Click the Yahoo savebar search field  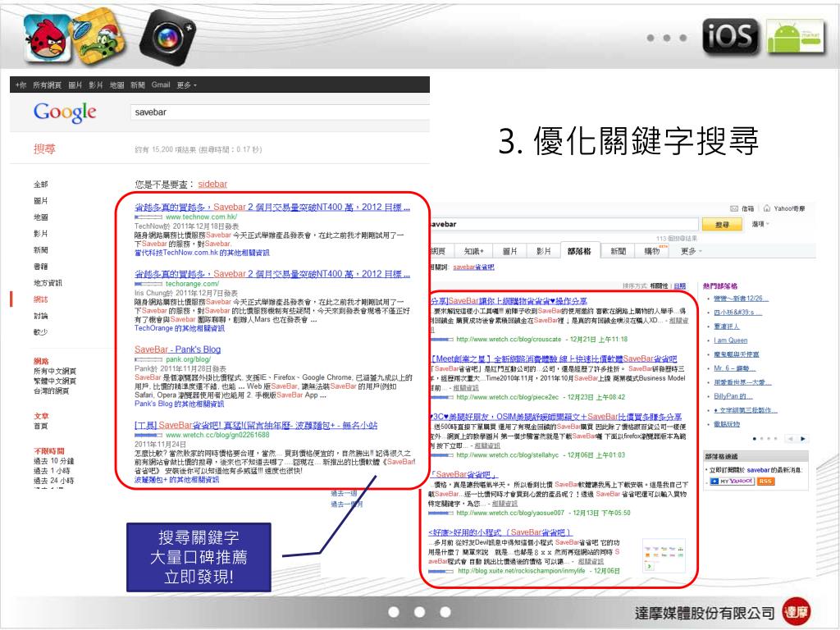(564, 225)
